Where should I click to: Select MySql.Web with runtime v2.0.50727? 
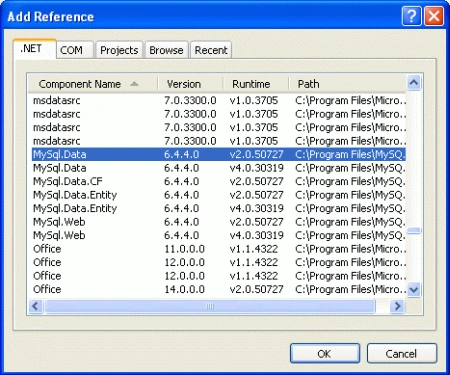pyautogui.click(x=219, y=222)
